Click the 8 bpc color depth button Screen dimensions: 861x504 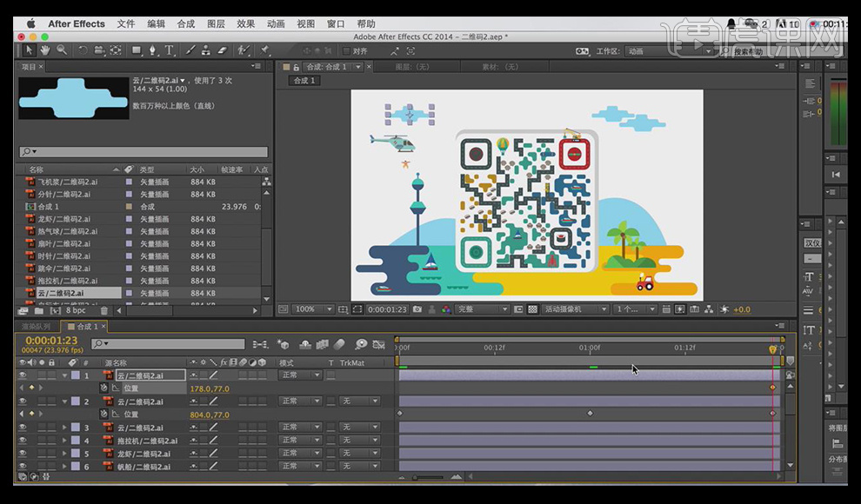(x=76, y=310)
